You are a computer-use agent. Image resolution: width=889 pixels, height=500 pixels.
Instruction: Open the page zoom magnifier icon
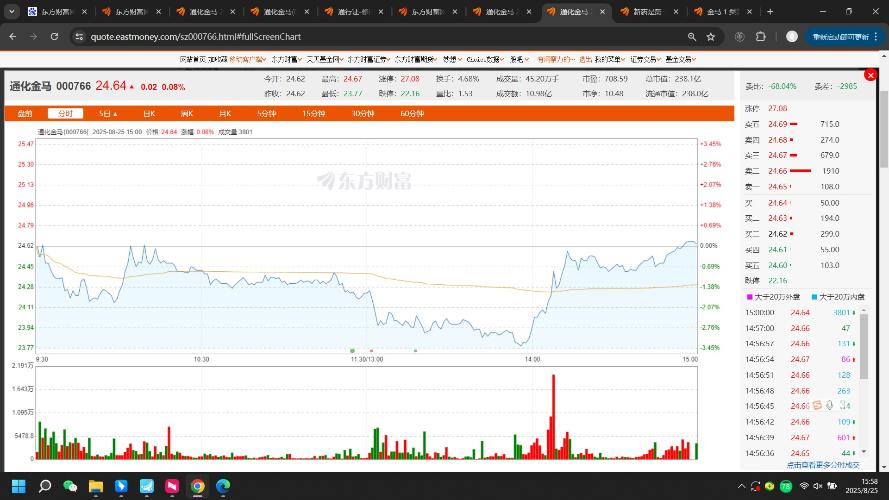692,36
